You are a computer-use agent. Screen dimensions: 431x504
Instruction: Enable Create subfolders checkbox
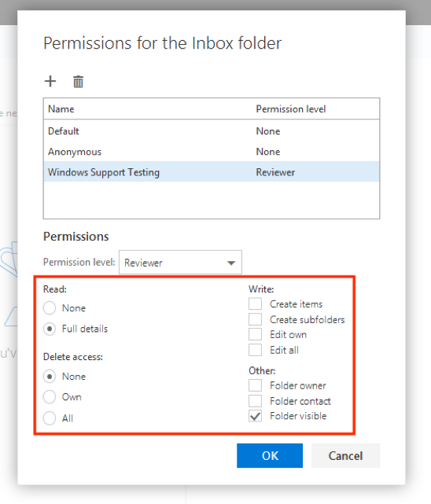tap(255, 319)
